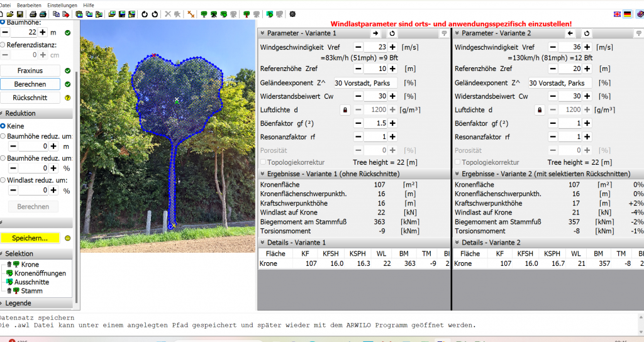Screen dimensions: 644x342
Task: Collapse the 'Details - Variante 1' section
Action: (262, 242)
